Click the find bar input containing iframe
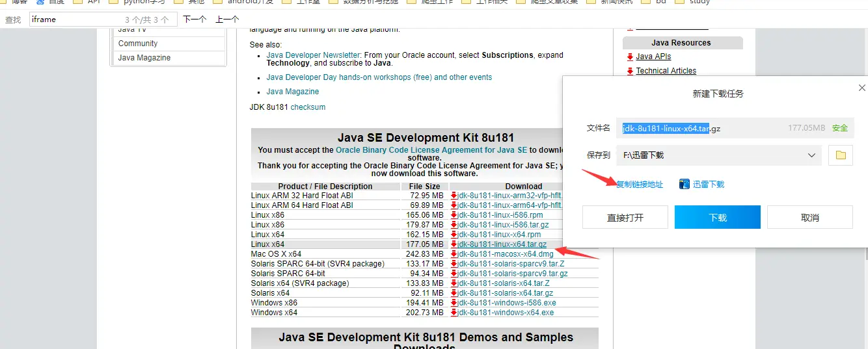 click(102, 19)
